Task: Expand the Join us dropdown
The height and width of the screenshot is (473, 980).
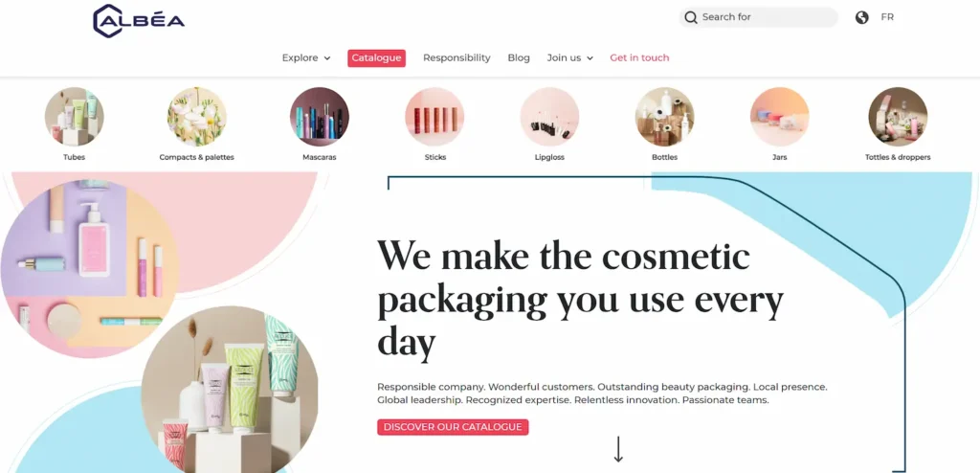Action: [x=570, y=58]
